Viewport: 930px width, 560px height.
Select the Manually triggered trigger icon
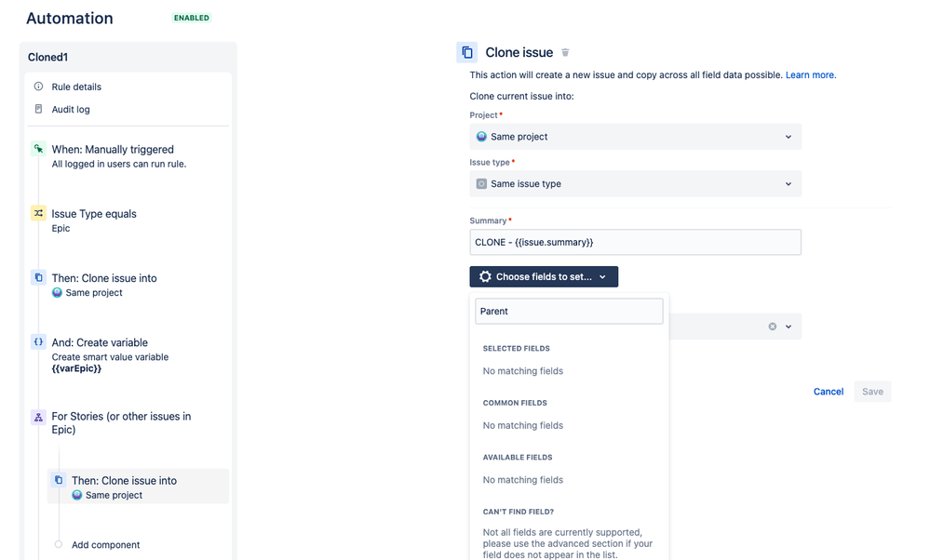pos(38,149)
